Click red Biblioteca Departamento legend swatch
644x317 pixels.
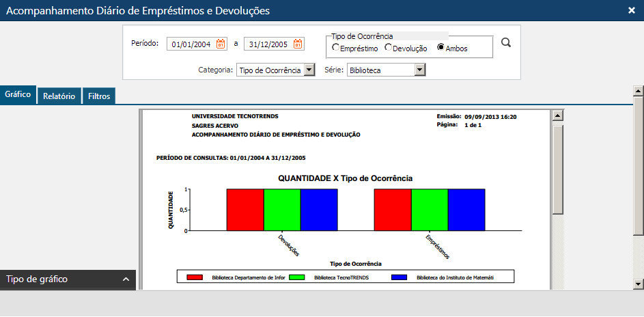point(195,277)
